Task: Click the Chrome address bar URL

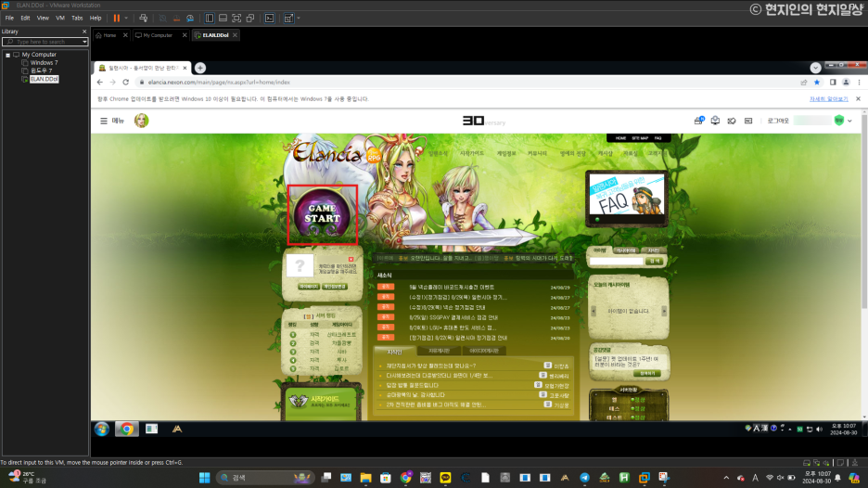Action: (219, 82)
